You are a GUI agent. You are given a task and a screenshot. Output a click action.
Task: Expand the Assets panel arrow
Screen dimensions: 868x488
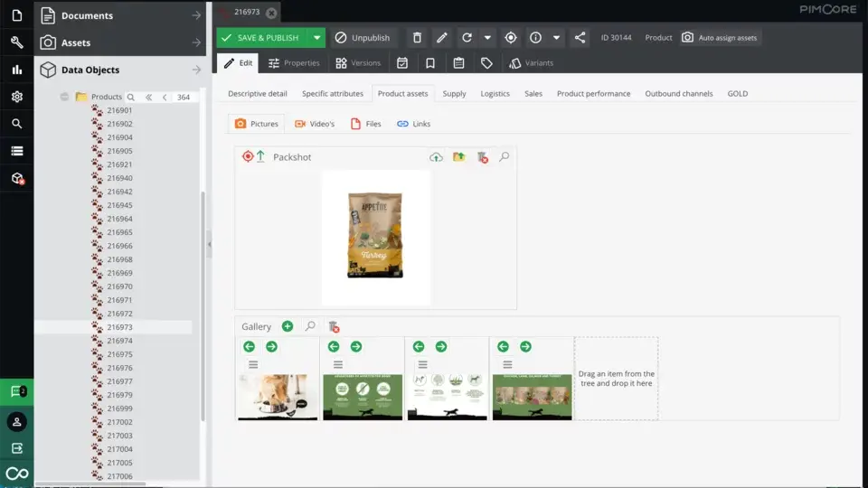point(196,42)
